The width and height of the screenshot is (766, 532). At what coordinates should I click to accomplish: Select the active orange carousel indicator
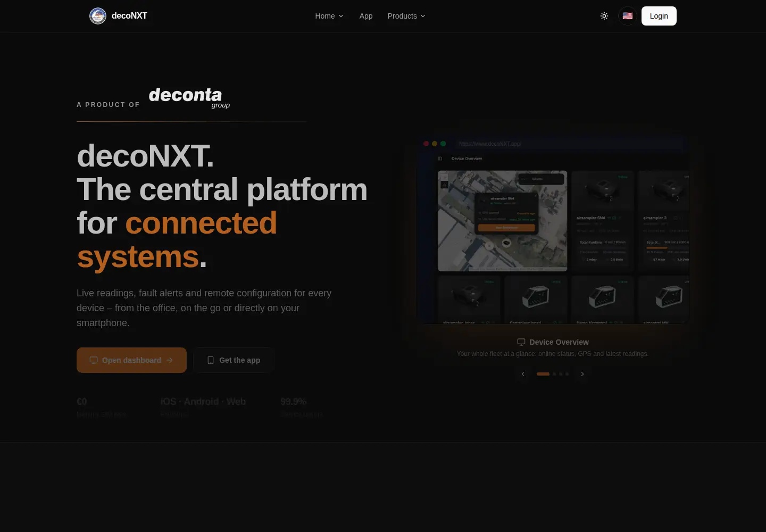543,374
